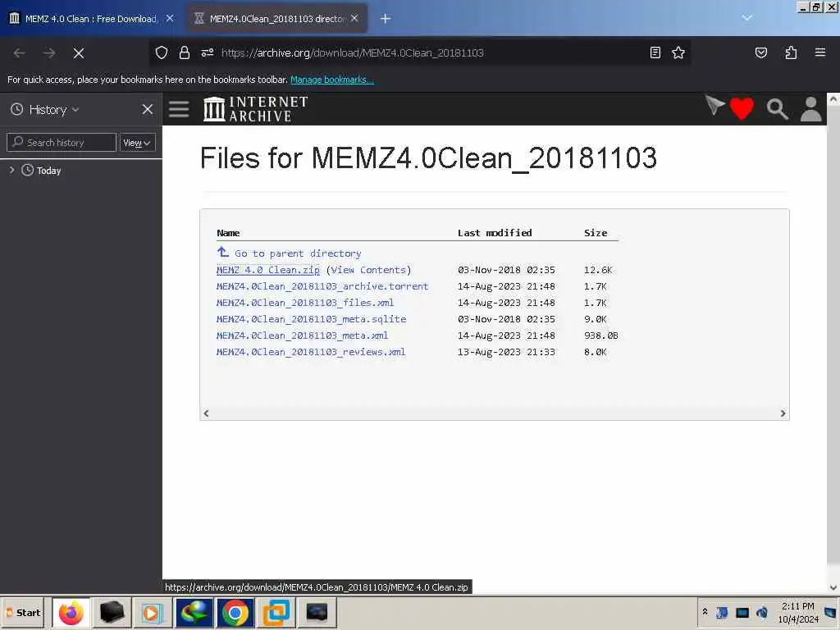
Task: Open a new tab
Action: pos(386,19)
